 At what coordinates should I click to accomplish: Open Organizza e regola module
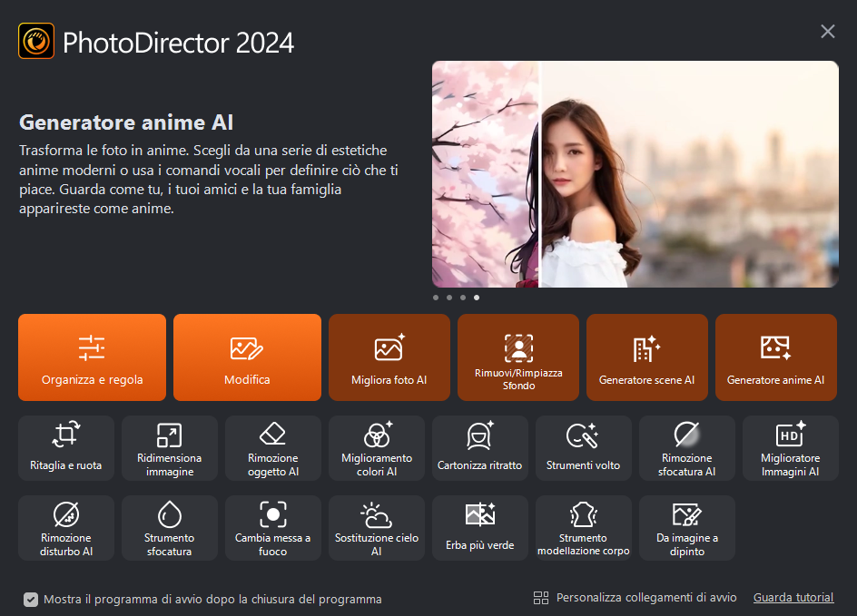(x=92, y=357)
